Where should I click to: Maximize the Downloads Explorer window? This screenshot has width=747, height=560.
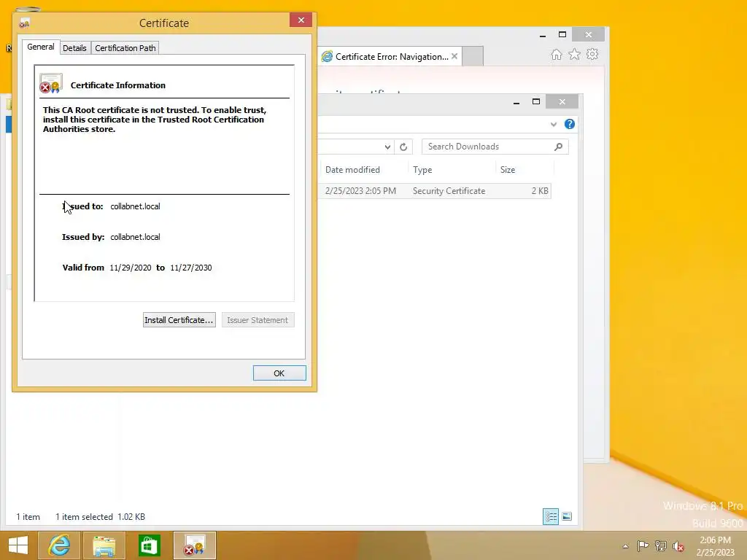click(536, 101)
